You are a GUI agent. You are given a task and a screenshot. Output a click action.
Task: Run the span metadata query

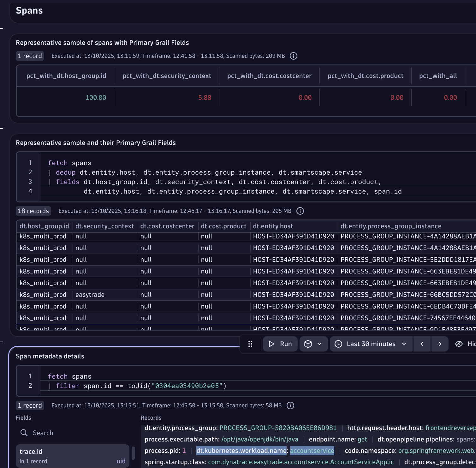pyautogui.click(x=280, y=344)
